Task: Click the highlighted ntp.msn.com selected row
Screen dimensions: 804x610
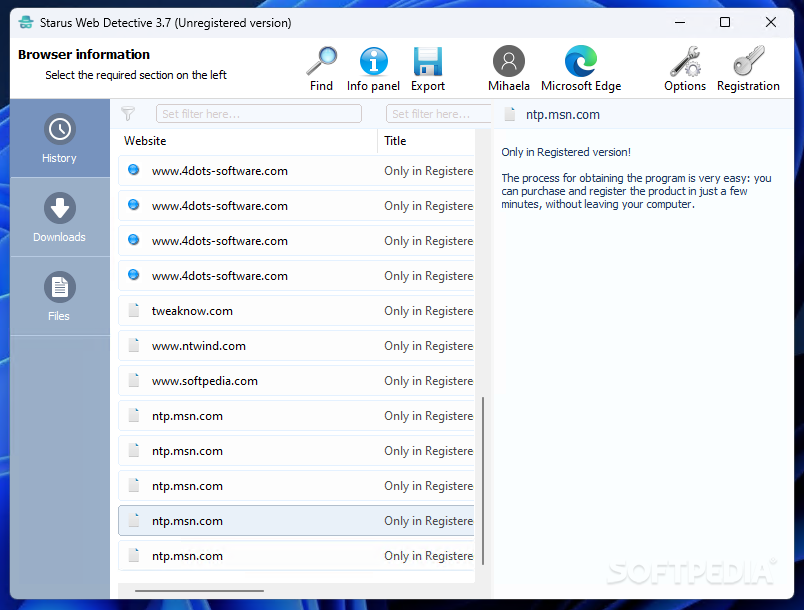Action: (x=296, y=521)
